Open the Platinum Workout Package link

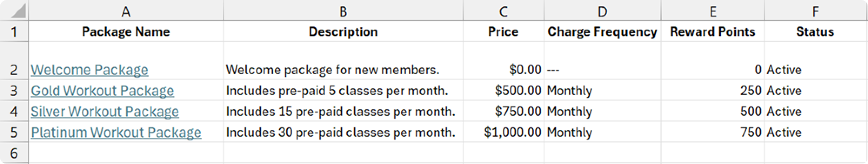(116, 133)
